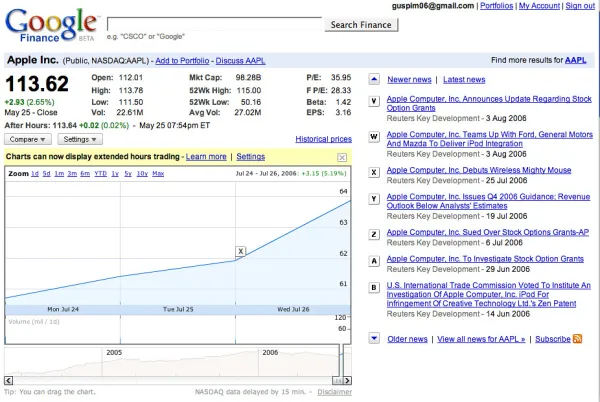Click the Google Finance logo
This screenshot has height=402, width=600.
coord(52,25)
